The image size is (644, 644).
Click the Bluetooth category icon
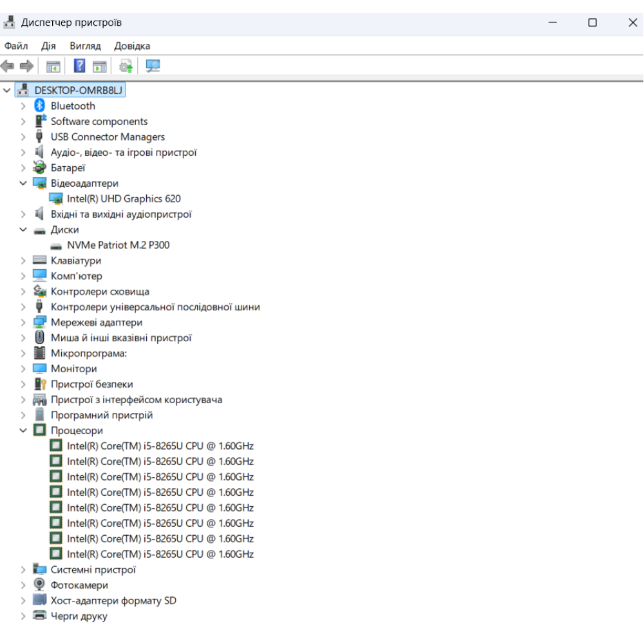point(40,106)
